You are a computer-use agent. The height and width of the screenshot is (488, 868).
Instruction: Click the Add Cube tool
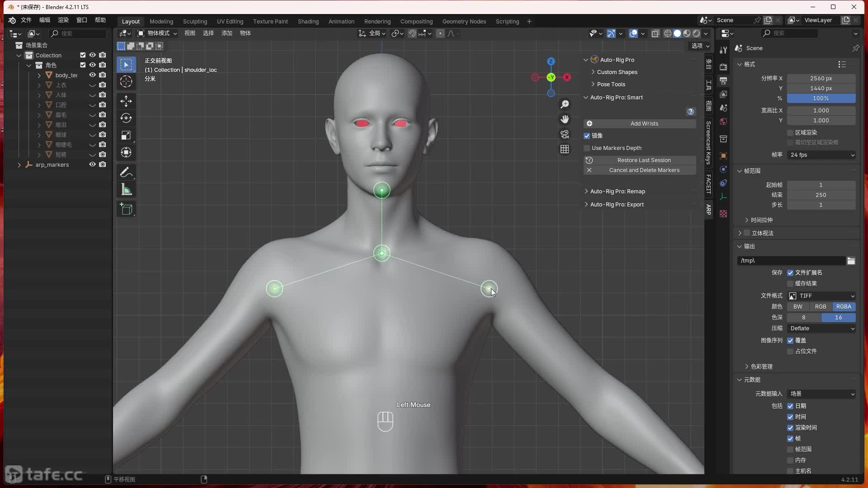pos(126,209)
